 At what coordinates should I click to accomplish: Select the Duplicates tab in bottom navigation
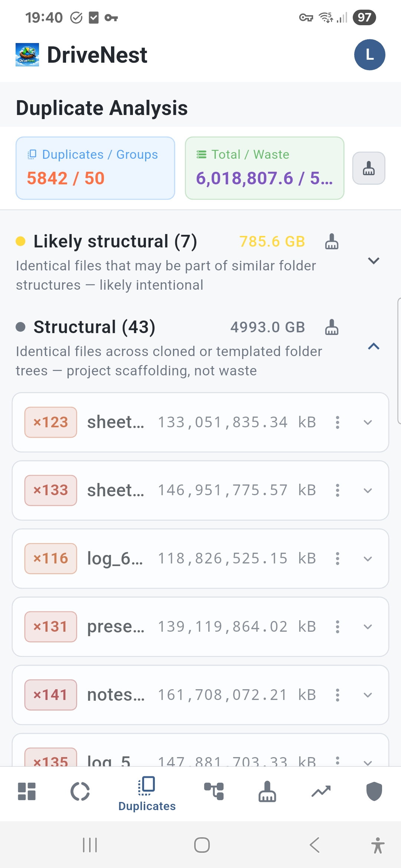(147, 794)
